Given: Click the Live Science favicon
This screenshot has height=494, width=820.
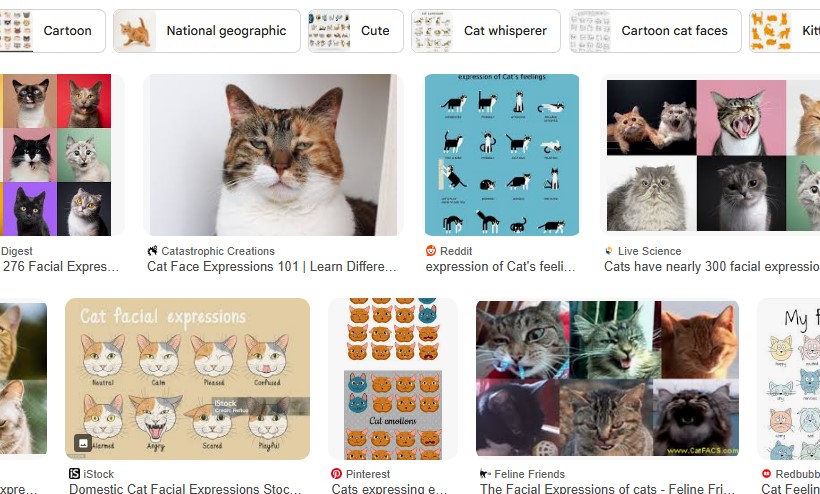Looking at the screenshot, I should point(609,251).
